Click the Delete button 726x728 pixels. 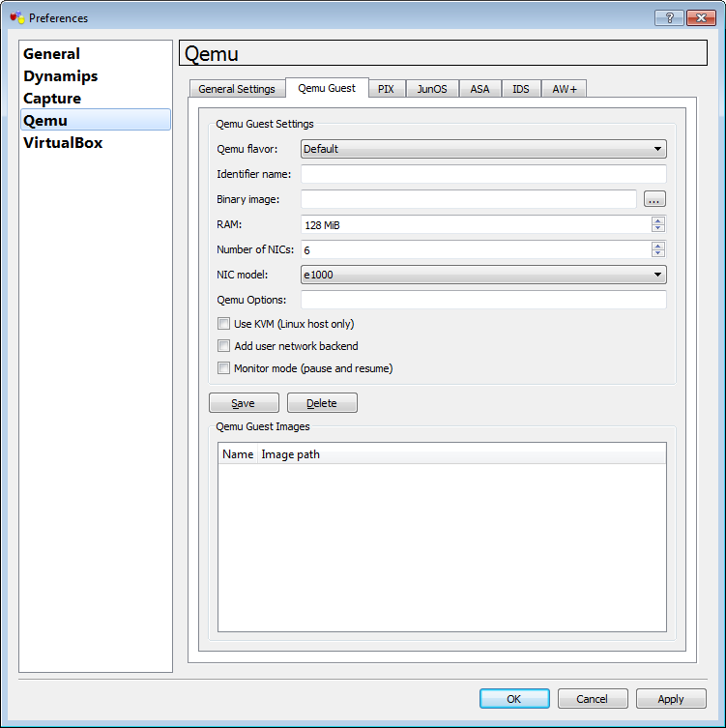[322, 402]
